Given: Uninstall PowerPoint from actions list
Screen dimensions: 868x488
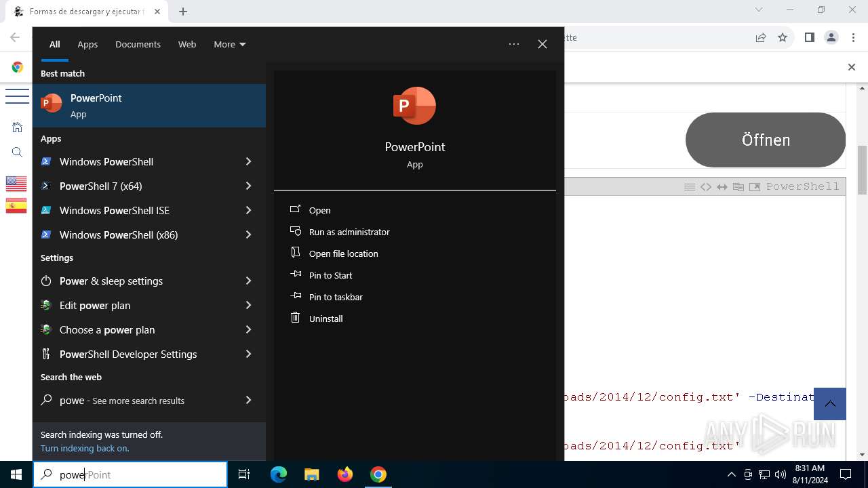Looking at the screenshot, I should [x=325, y=319].
